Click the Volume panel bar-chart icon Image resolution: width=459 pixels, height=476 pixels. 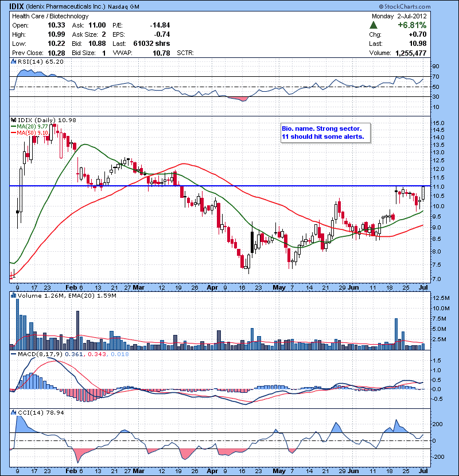point(13,295)
